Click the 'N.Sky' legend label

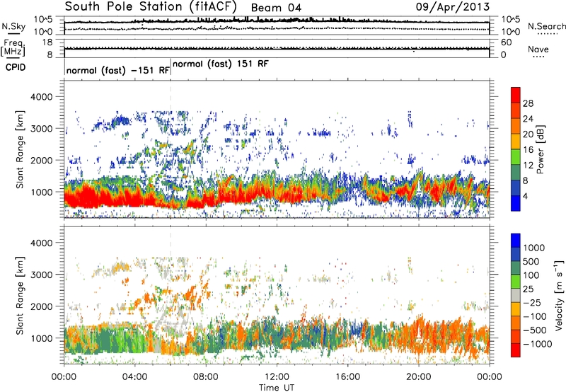tap(13, 26)
